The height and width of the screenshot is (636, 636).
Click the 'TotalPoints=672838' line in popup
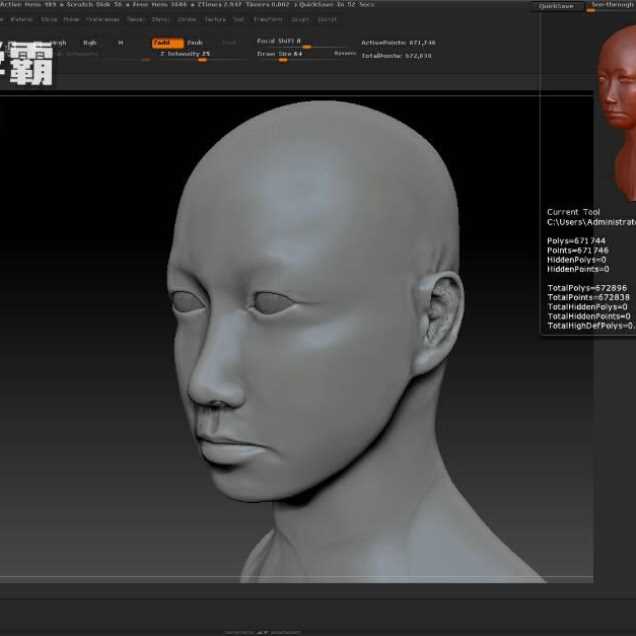pyautogui.click(x=588, y=297)
